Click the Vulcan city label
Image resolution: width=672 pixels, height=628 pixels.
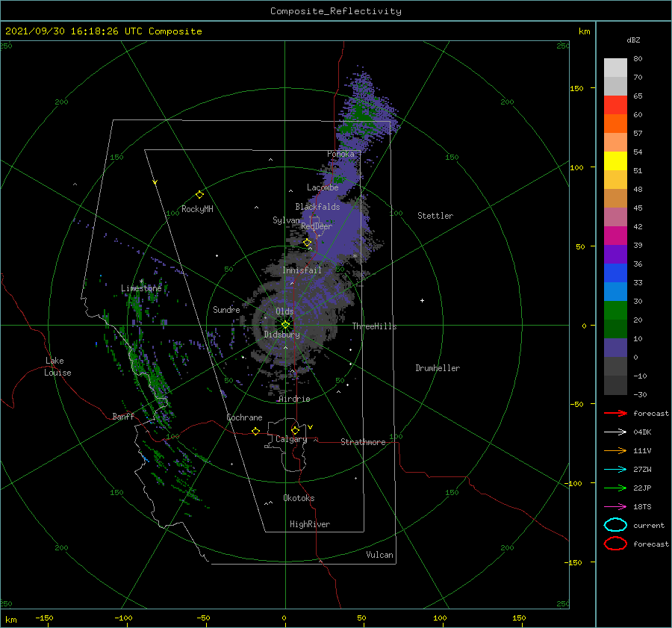(380, 555)
